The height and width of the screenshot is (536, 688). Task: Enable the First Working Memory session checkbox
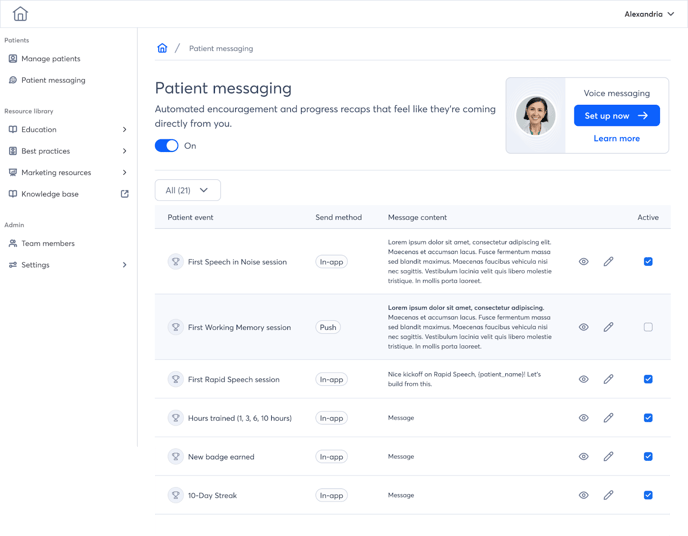coord(648,327)
